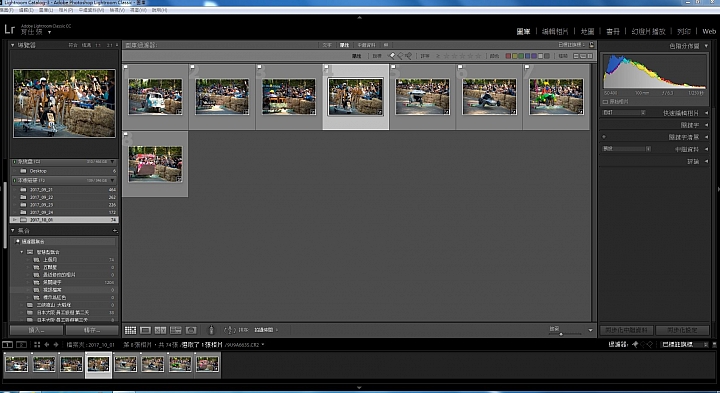The image size is (720, 393).
Task: Click the Sync Metadata button
Action: click(x=626, y=330)
